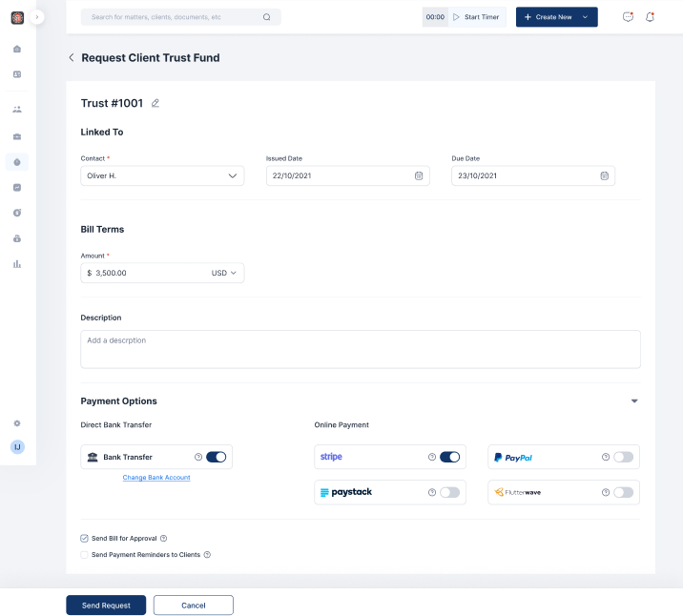683x616 pixels.
Task: Click the Send Request button
Action: (x=106, y=606)
